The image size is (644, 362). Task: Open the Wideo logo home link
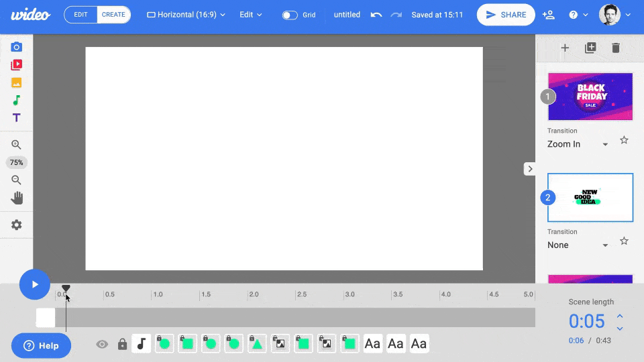pyautogui.click(x=30, y=15)
